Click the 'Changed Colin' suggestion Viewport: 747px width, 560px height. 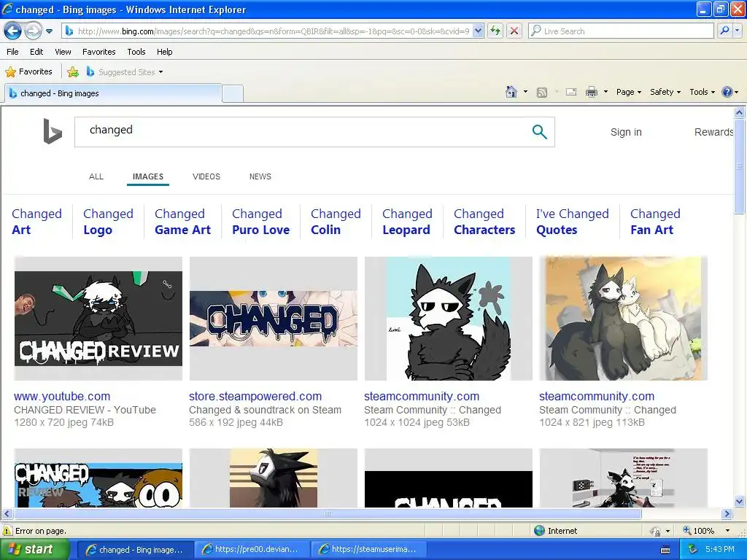336,222
